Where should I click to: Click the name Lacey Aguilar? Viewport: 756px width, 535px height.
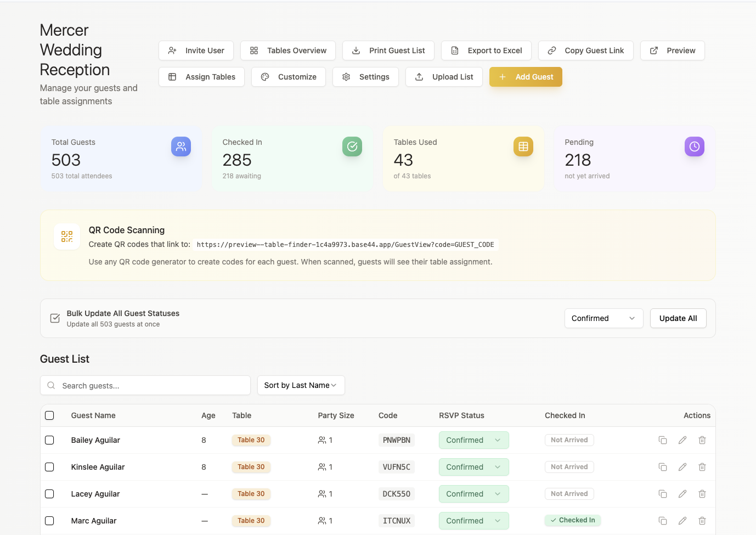[95, 494]
